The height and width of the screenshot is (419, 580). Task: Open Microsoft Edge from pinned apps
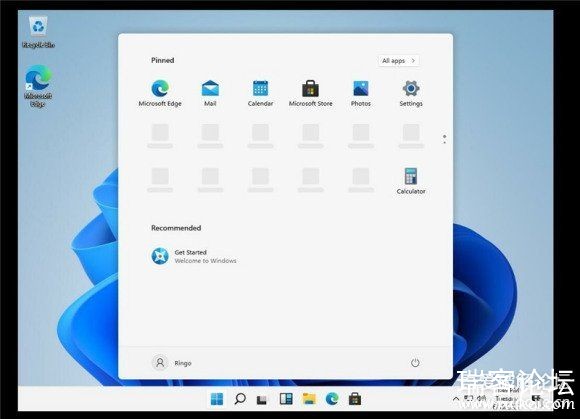coord(160,93)
